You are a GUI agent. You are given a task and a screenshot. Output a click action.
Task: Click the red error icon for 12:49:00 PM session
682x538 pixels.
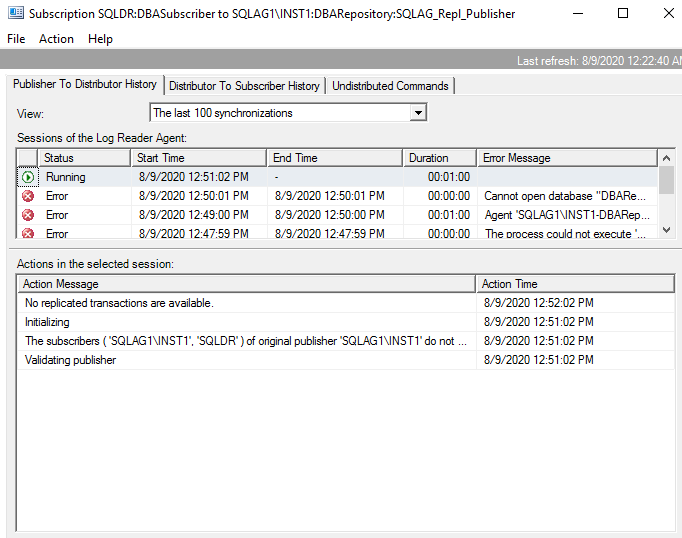(27, 215)
